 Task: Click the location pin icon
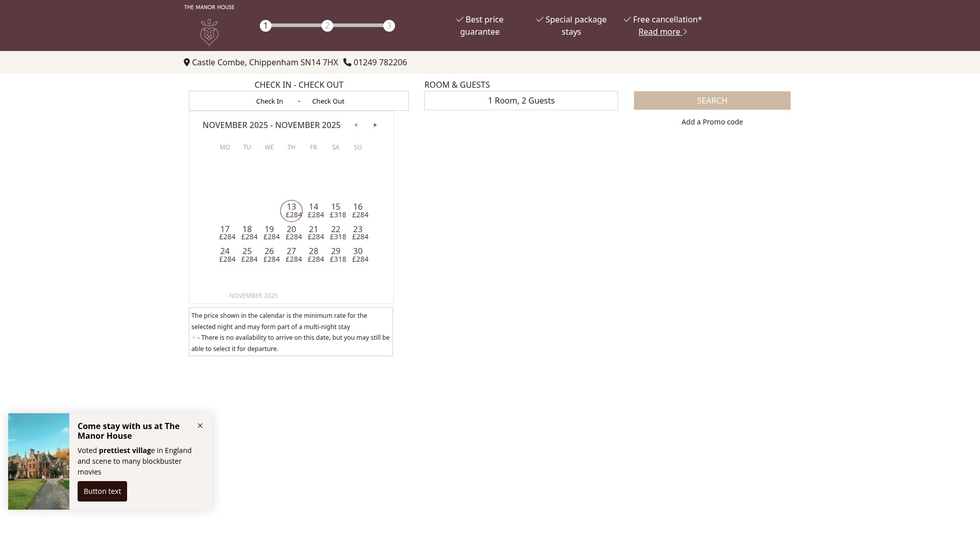187,62
